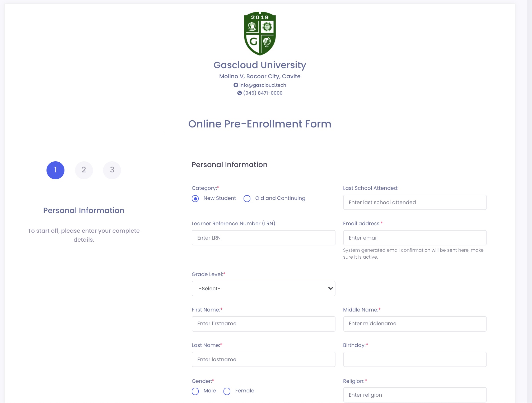
Task: Go to step 2 circle
Action: pyautogui.click(x=84, y=170)
